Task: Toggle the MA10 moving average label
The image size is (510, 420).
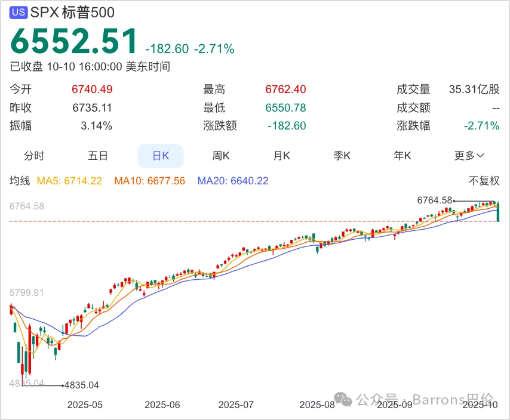Action: point(149,181)
